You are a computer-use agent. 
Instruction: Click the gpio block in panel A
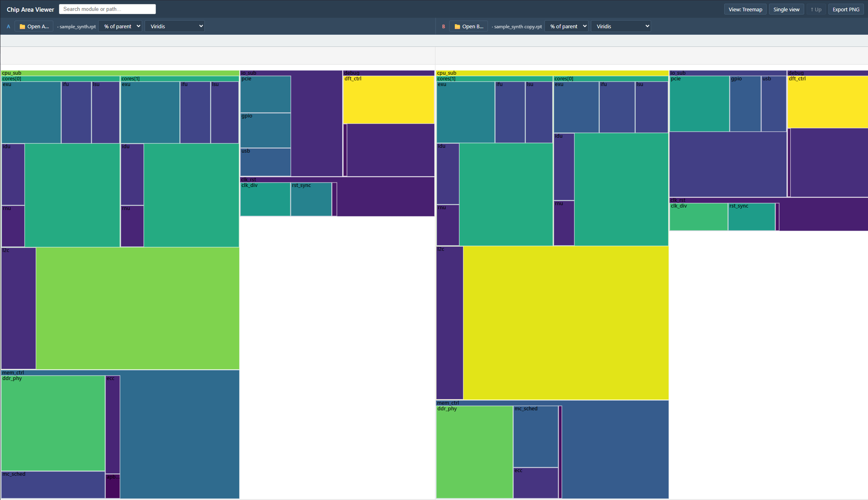coord(265,130)
